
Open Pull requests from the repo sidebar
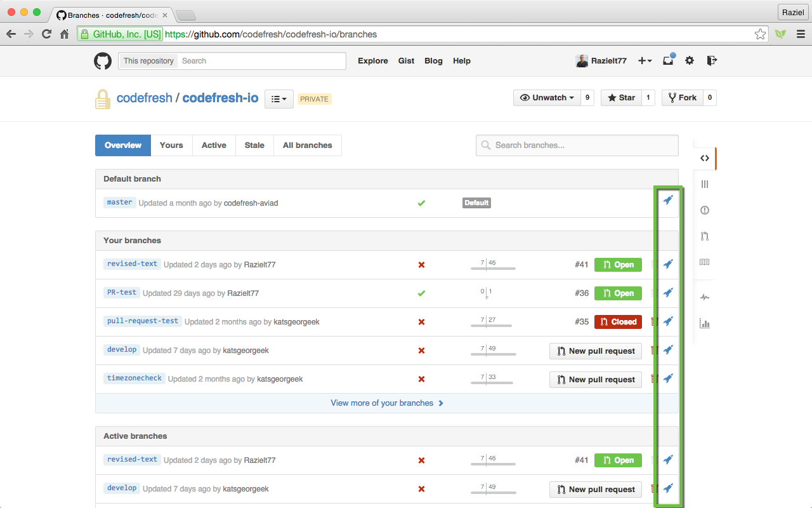pyautogui.click(x=705, y=236)
